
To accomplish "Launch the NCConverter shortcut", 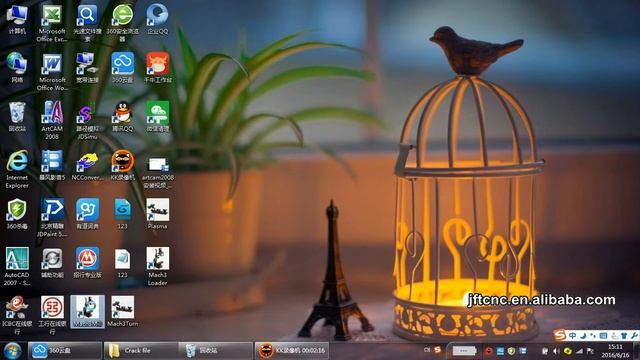I will (x=87, y=165).
